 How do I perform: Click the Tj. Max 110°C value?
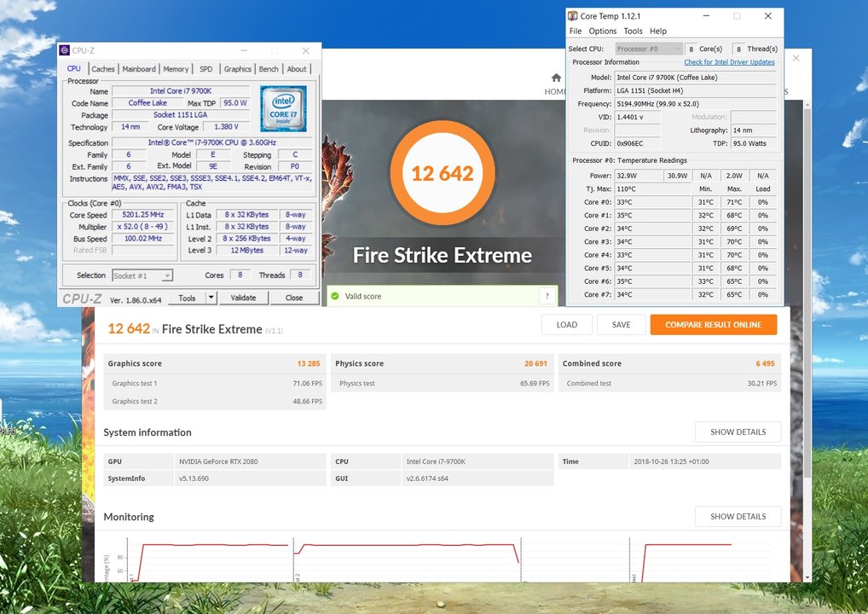(x=652, y=188)
